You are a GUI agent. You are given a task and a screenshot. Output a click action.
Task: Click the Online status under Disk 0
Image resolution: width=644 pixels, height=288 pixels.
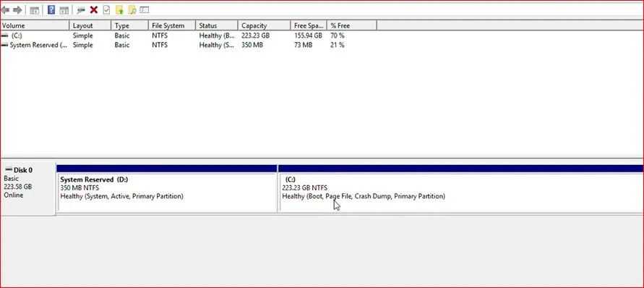(14, 195)
